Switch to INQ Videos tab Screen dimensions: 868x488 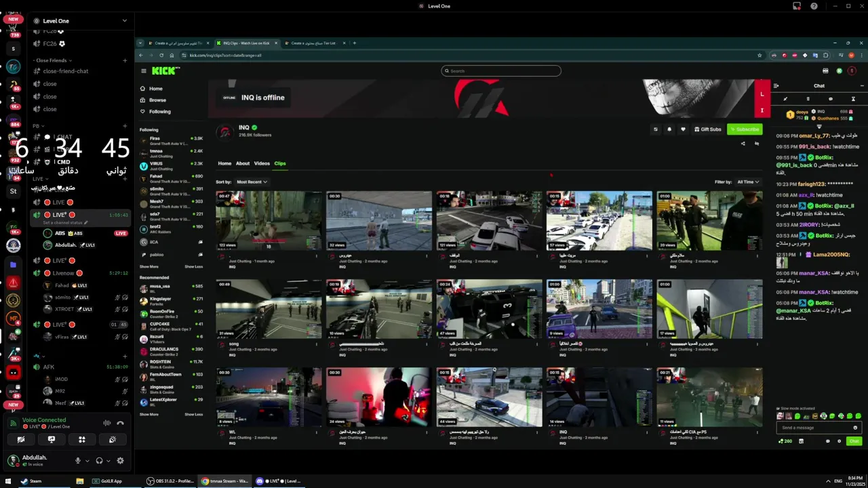262,163
